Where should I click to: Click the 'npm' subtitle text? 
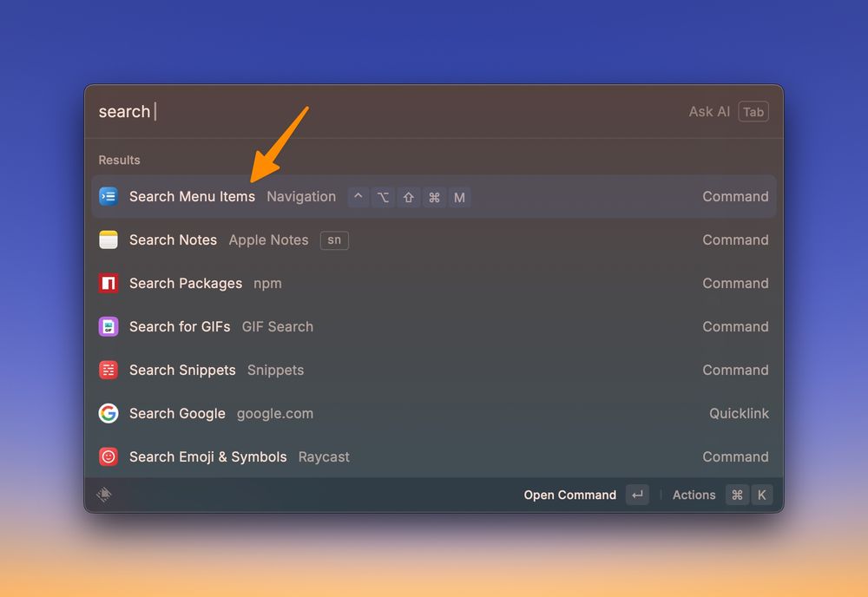[267, 284]
